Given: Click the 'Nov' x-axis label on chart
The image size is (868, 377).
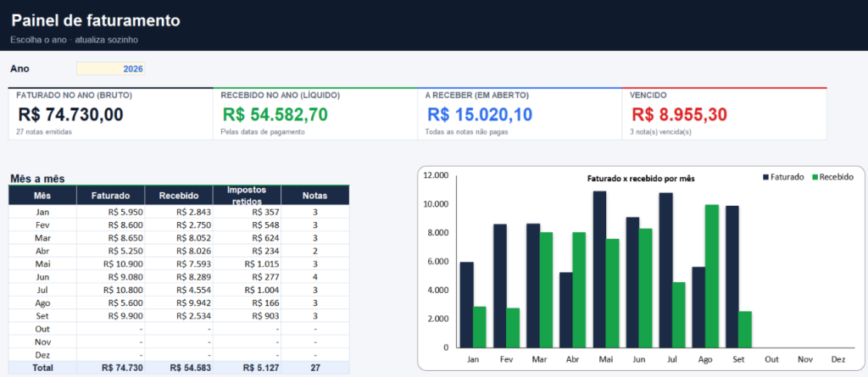Looking at the screenshot, I should (805, 359).
